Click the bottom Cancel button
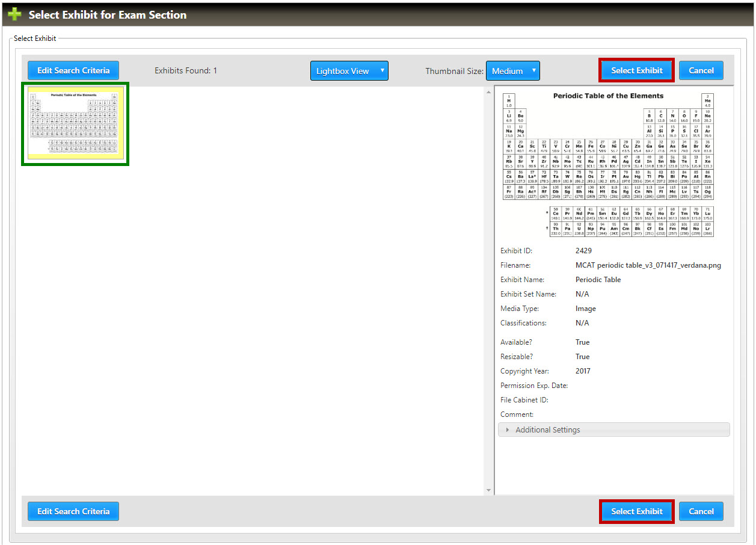Viewport: 756px width, 545px height. pyautogui.click(x=701, y=511)
